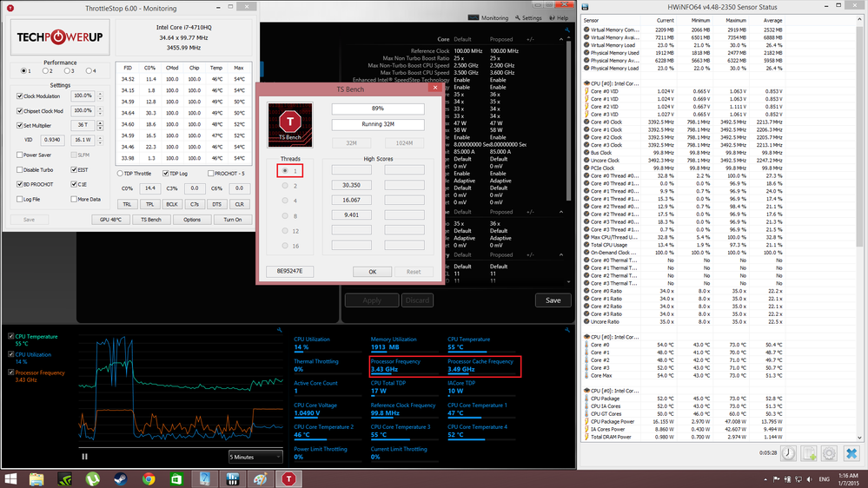This screenshot has height=488, width=868.
Task: Toggle BD PROCHOT checkbox
Action: click(20, 184)
